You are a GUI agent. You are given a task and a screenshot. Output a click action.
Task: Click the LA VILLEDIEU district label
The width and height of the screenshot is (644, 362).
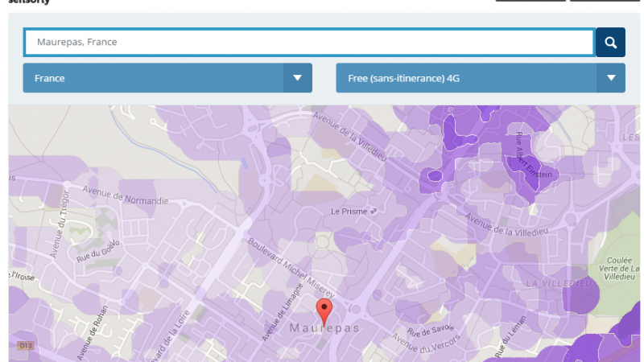[x=558, y=284]
